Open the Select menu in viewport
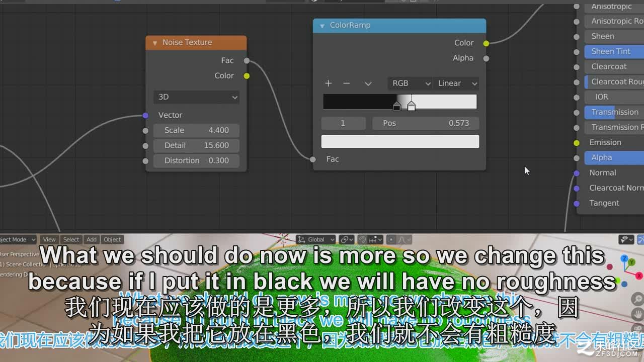Image resolution: width=644 pixels, height=362 pixels. click(71, 239)
